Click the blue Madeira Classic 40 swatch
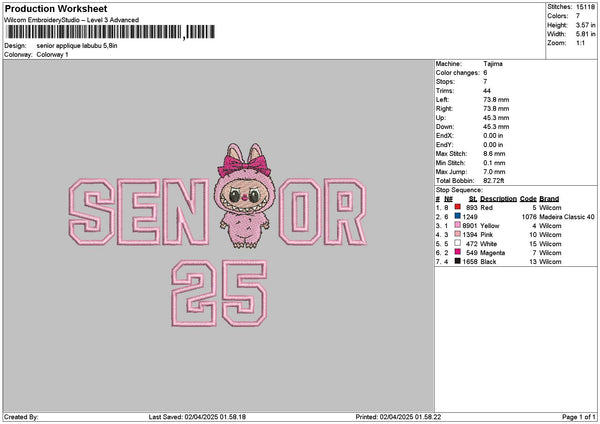Viewport: 600px width, 424px height. tap(457, 216)
